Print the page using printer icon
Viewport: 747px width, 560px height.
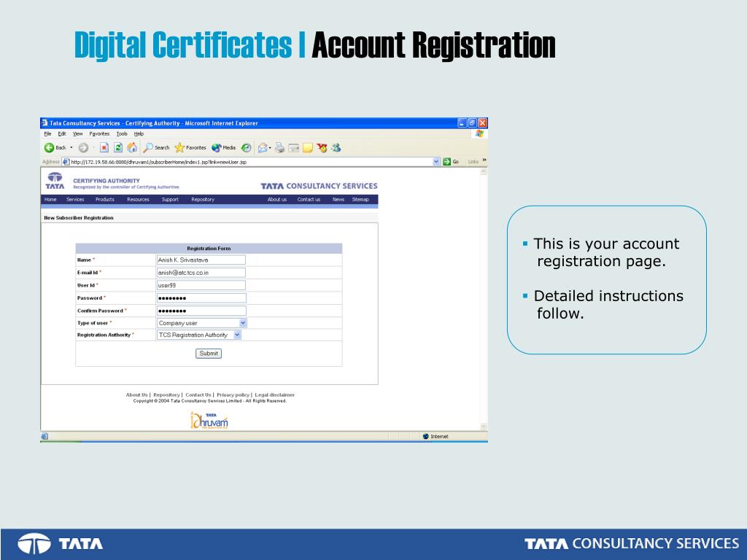click(279, 147)
